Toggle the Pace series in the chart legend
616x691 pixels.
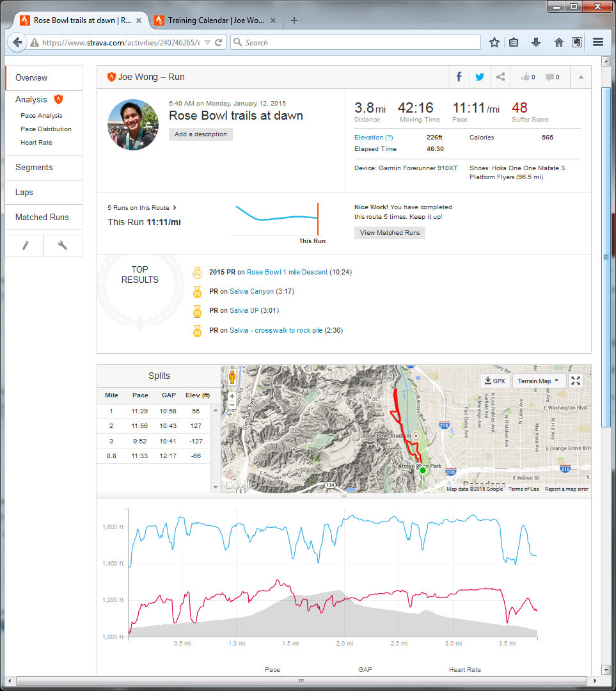[x=272, y=669]
